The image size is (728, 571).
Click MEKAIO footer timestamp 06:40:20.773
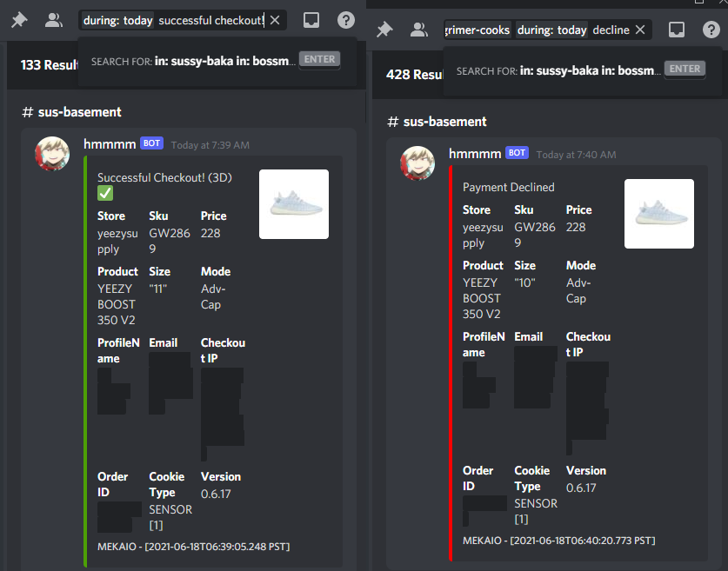click(559, 541)
